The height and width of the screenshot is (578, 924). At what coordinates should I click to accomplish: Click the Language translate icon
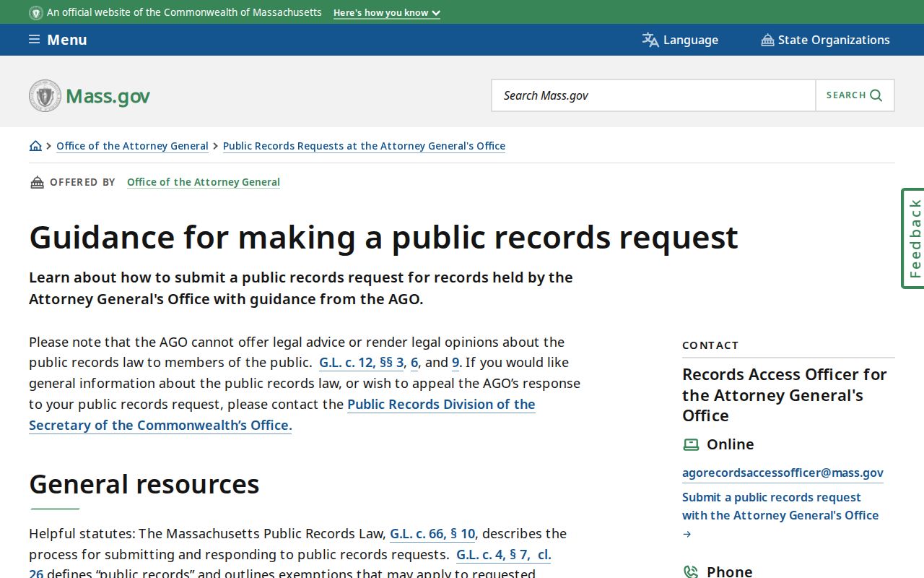point(650,40)
